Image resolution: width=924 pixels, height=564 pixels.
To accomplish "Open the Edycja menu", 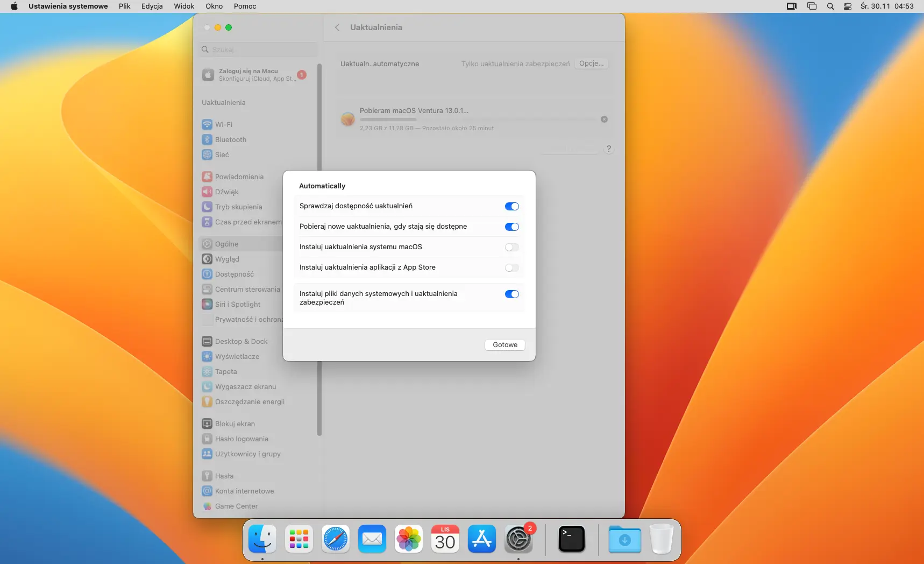I will tap(152, 6).
